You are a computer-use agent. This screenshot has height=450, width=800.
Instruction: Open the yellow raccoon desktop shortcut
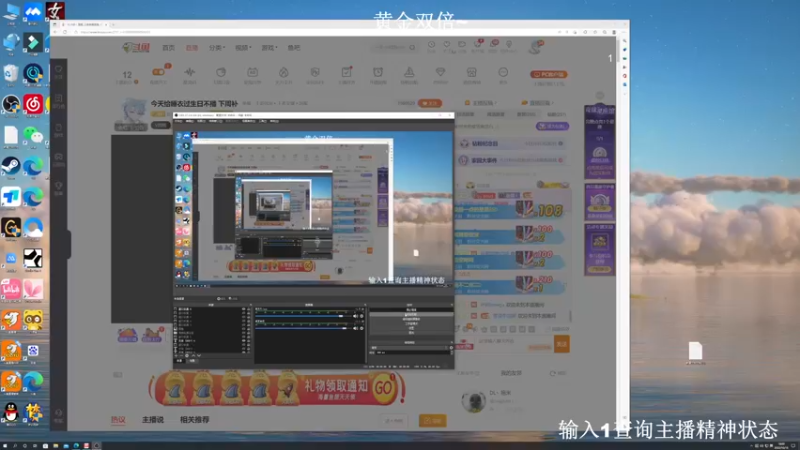click(33, 320)
